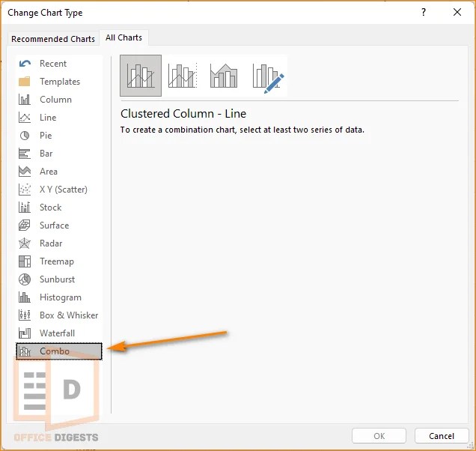
Task: Choose the Histogram chart icon
Action: (x=24, y=297)
